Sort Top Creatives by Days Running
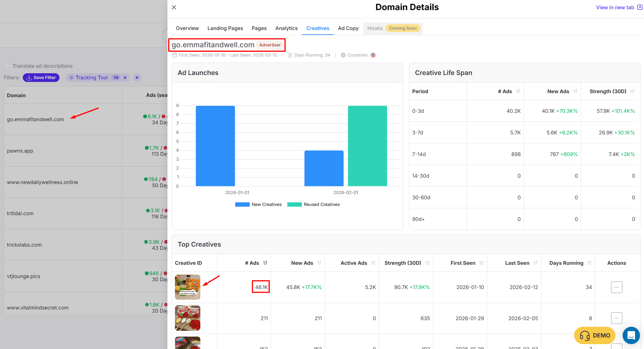Screen dimensions: 644x349 click(x=589, y=263)
